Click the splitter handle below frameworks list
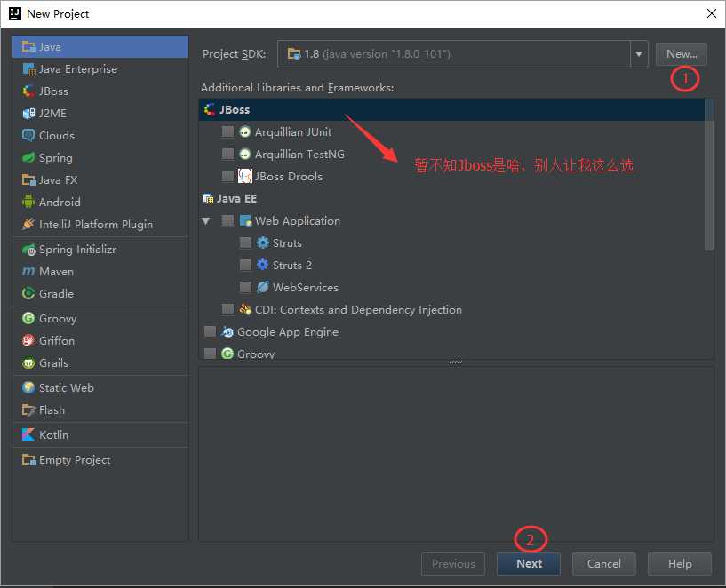This screenshot has height=588, width=726. [456, 362]
